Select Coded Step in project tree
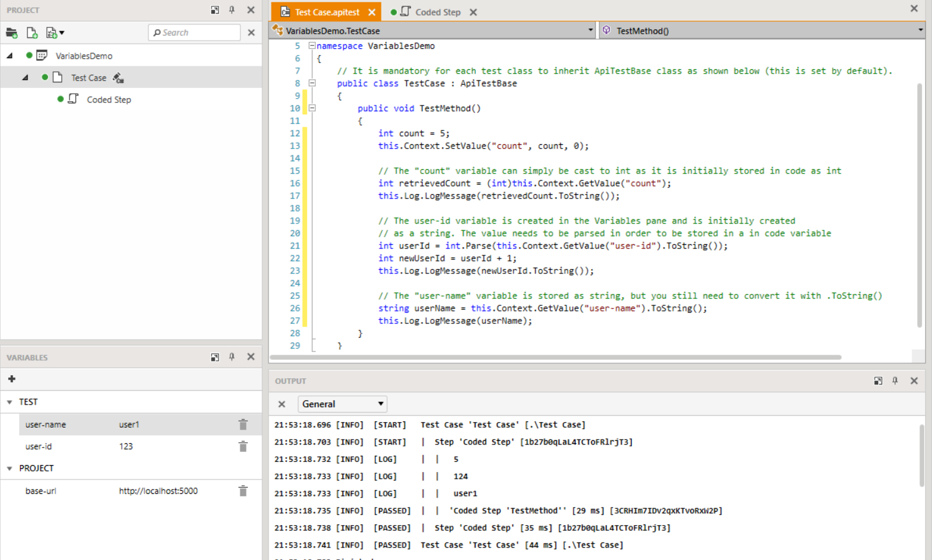Viewport: 932px width, 560px height. (109, 99)
